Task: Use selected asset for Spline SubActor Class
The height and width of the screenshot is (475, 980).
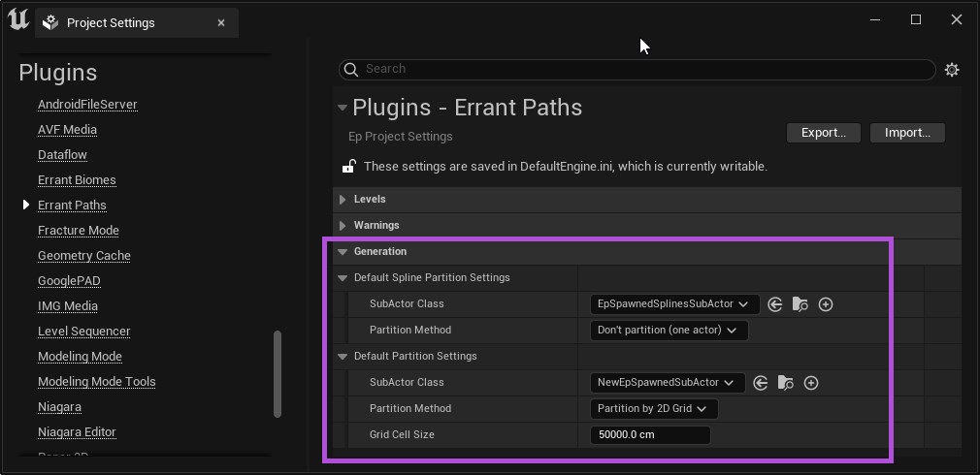Action: [x=775, y=304]
